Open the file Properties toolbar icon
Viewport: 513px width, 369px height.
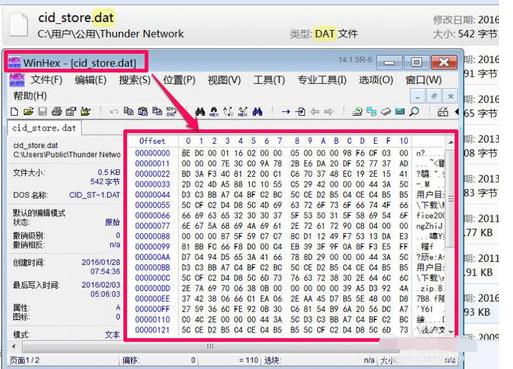click(x=71, y=111)
